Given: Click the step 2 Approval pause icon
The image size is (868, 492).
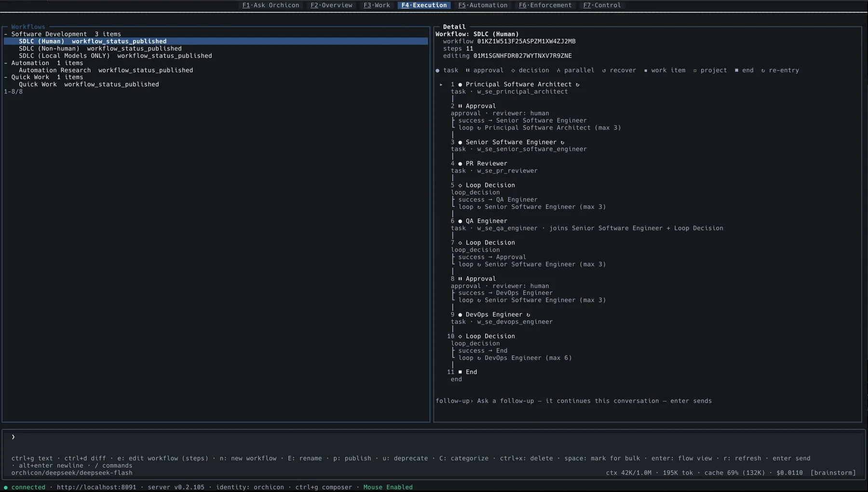Looking at the screenshot, I should (x=460, y=106).
